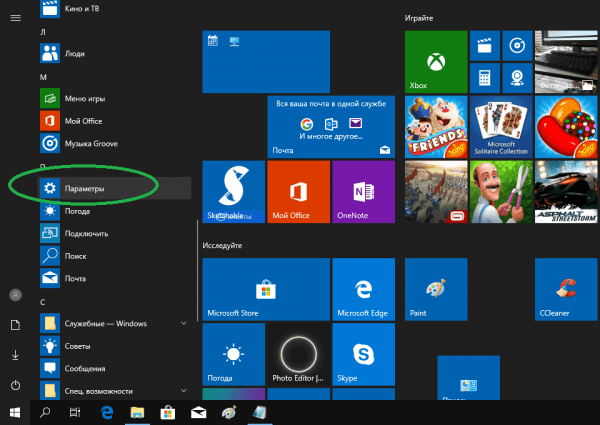The height and width of the screenshot is (425, 600).
Task: Open Параметры settings entry
Action: pos(115,188)
